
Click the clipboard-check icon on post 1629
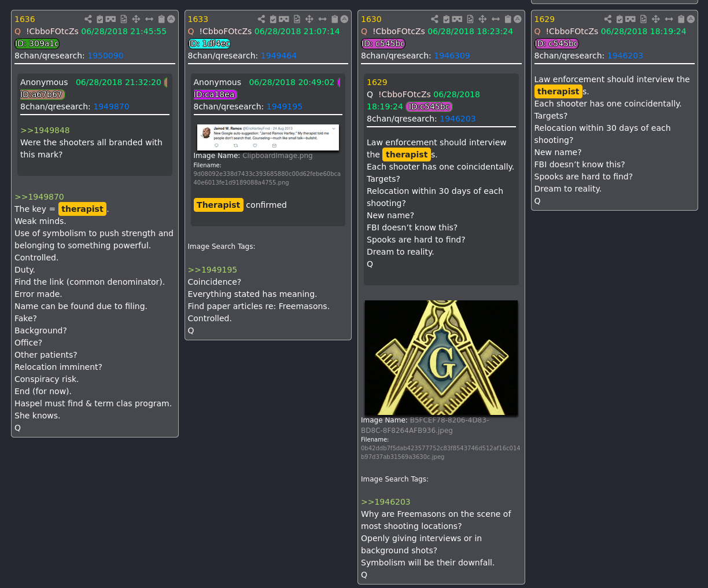point(620,19)
